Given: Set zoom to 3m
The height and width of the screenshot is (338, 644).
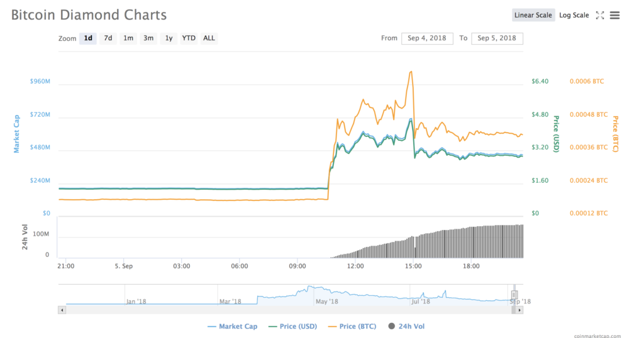Looking at the screenshot, I should [148, 38].
